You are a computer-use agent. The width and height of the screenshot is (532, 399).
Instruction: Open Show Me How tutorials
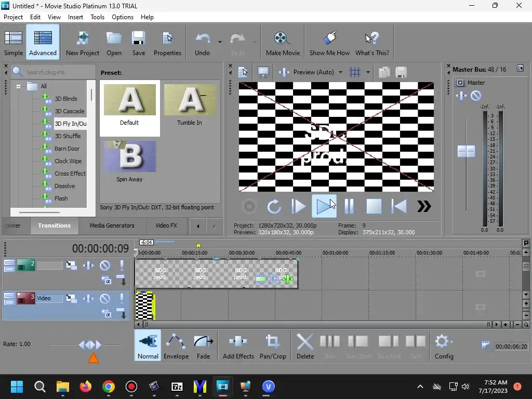click(329, 43)
